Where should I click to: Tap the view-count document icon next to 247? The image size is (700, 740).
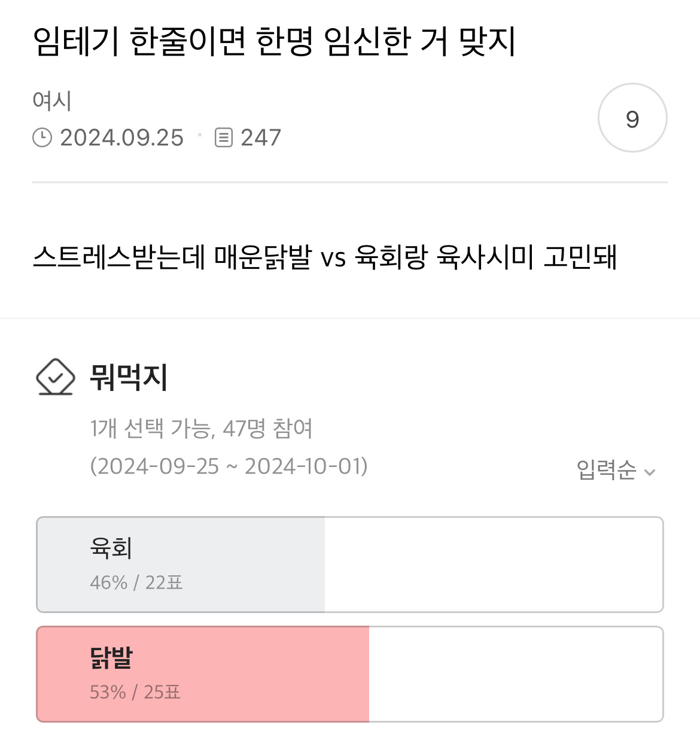[224, 138]
